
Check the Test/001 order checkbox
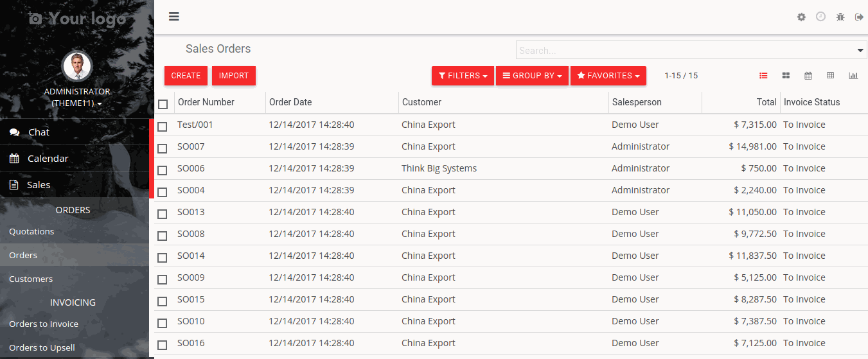pos(163,127)
